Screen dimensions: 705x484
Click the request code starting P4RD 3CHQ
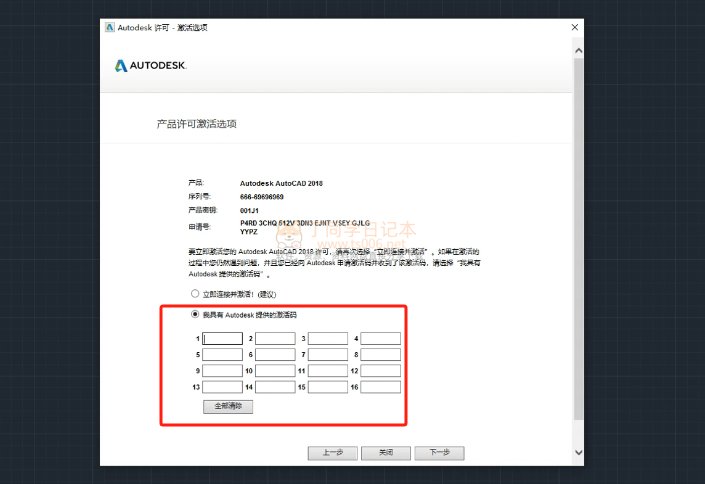click(305, 227)
